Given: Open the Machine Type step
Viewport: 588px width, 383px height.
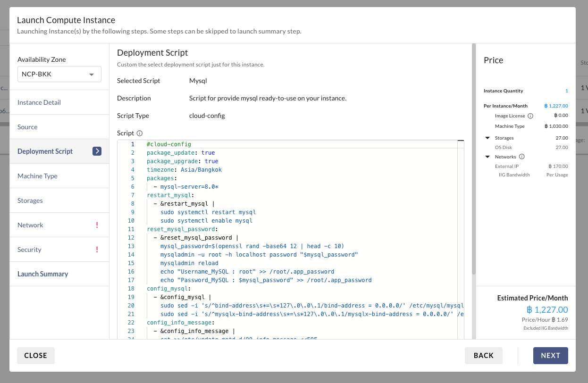Looking at the screenshot, I should click(37, 176).
